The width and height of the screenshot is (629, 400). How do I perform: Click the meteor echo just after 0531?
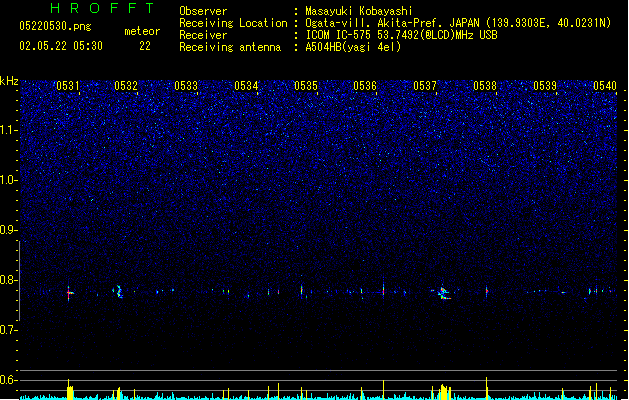point(69,293)
